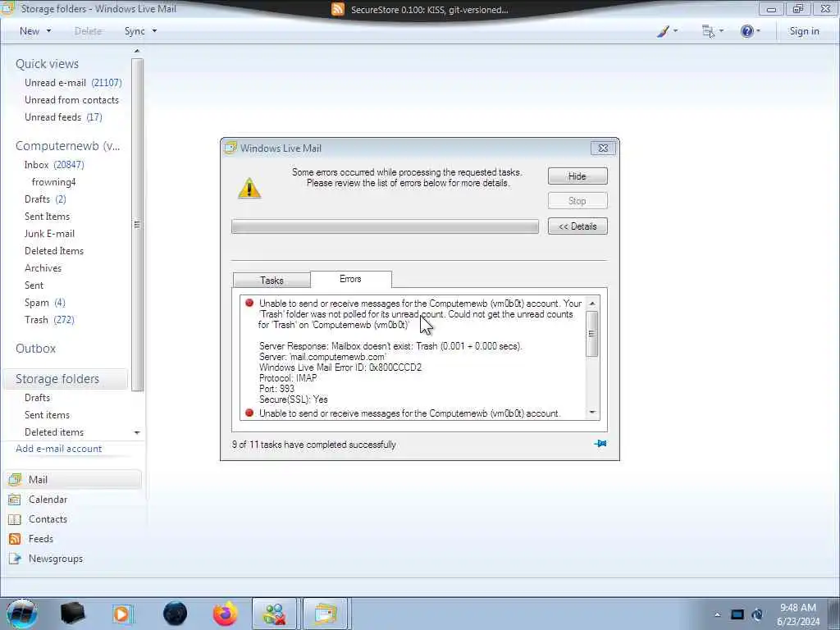Open the dark globe browser taskbar icon
The image size is (840, 630).
tap(176, 614)
